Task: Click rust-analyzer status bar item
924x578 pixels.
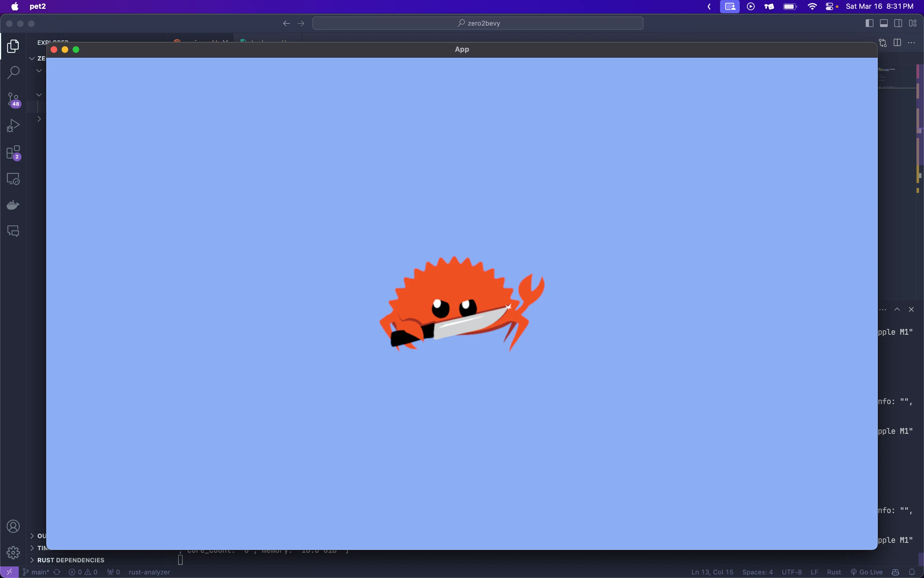Action: click(x=149, y=572)
